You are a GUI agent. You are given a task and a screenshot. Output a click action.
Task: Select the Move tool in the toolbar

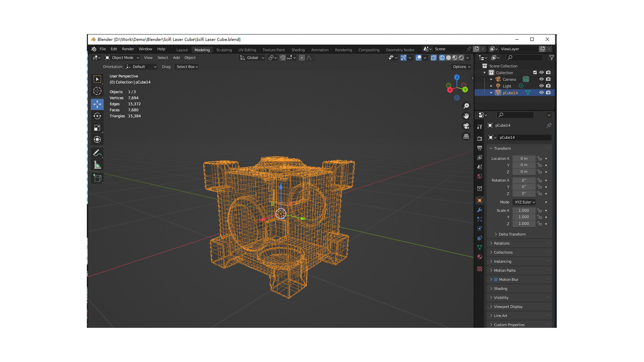click(97, 104)
